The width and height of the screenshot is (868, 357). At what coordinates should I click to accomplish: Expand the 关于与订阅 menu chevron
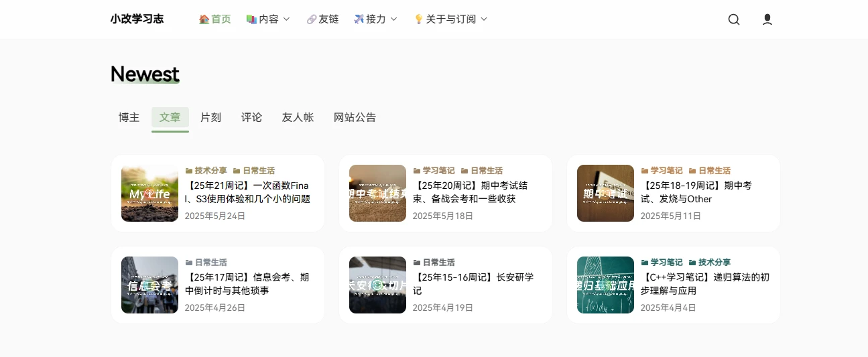(484, 19)
